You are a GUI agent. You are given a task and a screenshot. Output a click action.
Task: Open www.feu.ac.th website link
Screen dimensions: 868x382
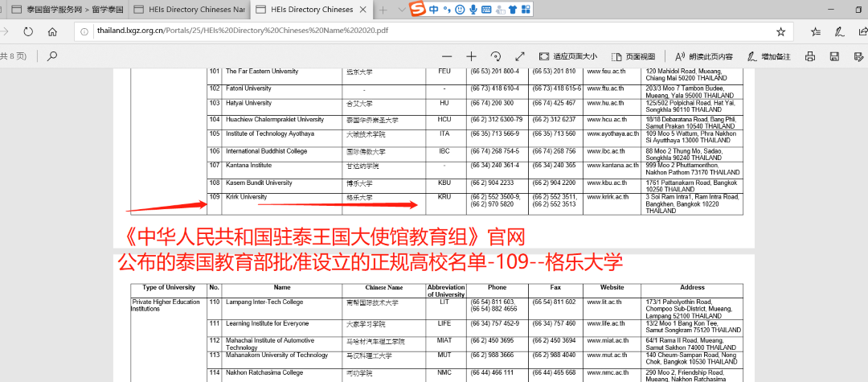click(604, 72)
